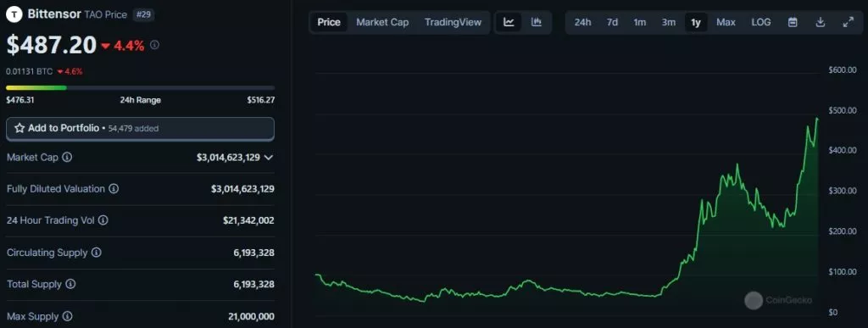Viewport: 868px width, 328px height.
Task: Click the $300.00 axis label
Action: coord(843,191)
